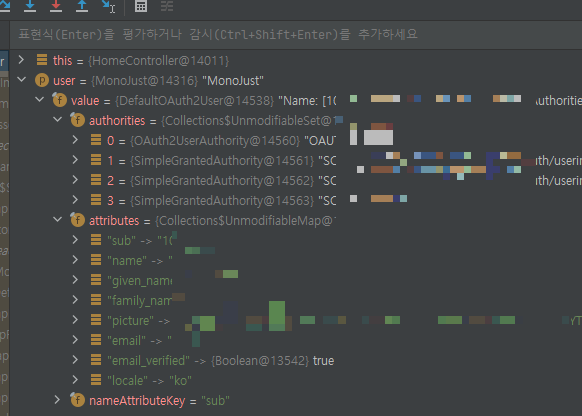Screen dimensions: 582x416
Task: Click the entry icon beside "family_name"
Action: pyautogui.click(x=96, y=300)
